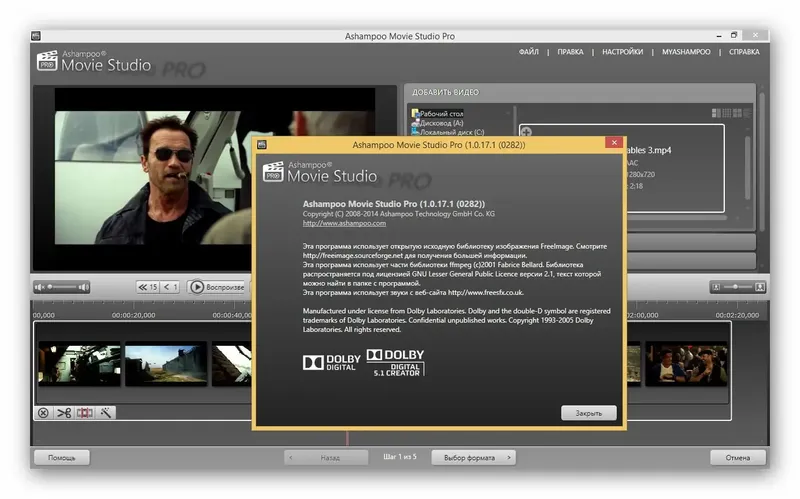
Task: Click the clapperboard logo in About dialog
Action: [273, 172]
